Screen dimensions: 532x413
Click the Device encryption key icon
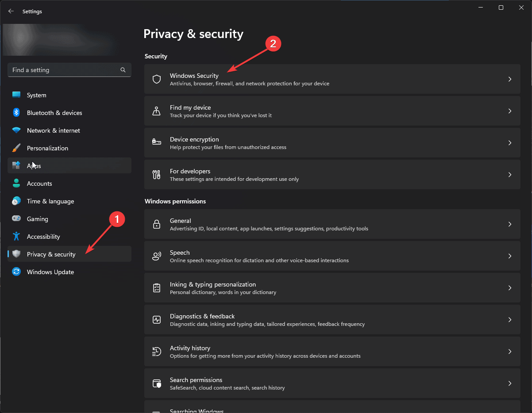pyautogui.click(x=156, y=142)
